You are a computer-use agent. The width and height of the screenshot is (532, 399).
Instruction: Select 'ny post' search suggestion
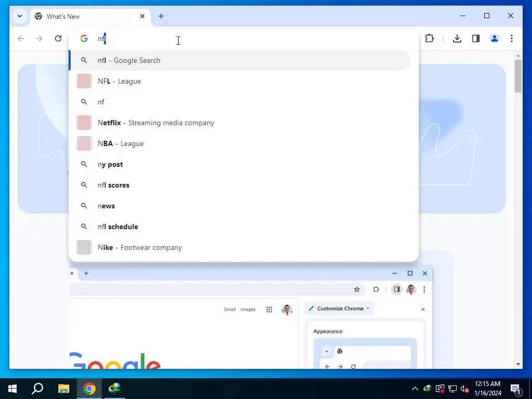[240, 164]
